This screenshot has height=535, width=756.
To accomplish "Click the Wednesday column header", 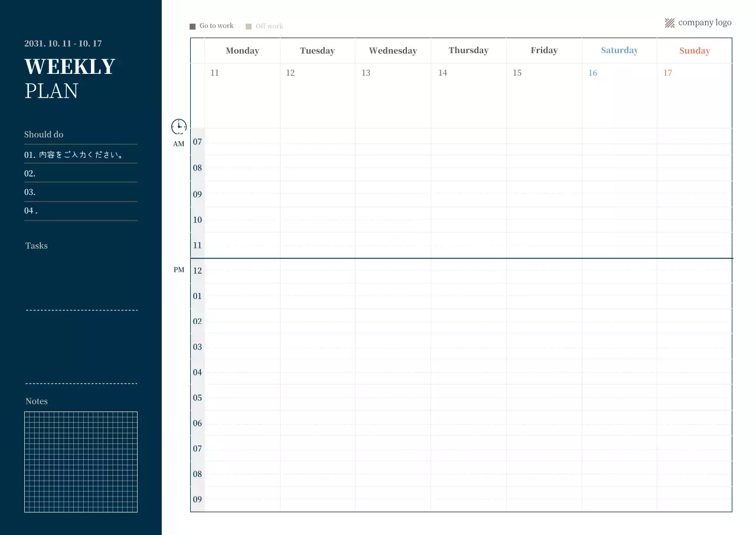I will (393, 51).
